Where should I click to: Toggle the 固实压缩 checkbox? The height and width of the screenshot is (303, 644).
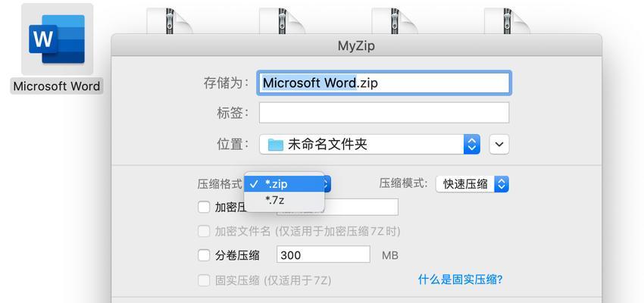tap(204, 280)
